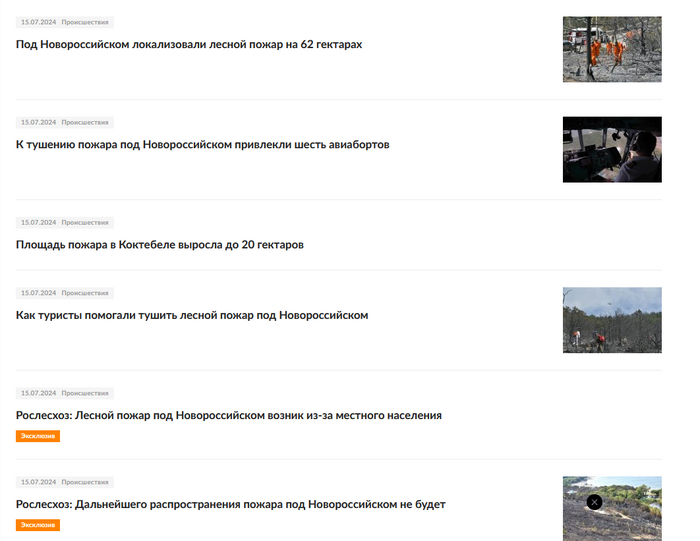Select Происшествия tag on last article

85,482
